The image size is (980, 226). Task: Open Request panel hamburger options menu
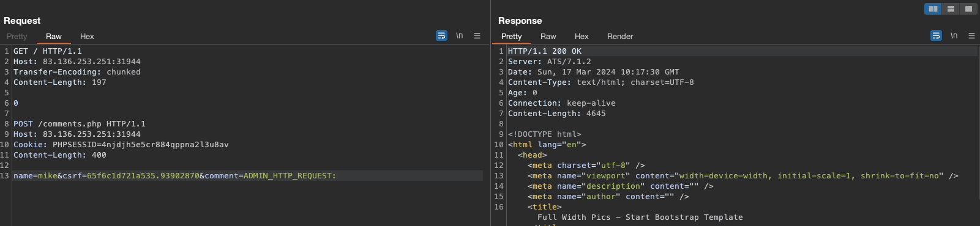[x=477, y=36]
